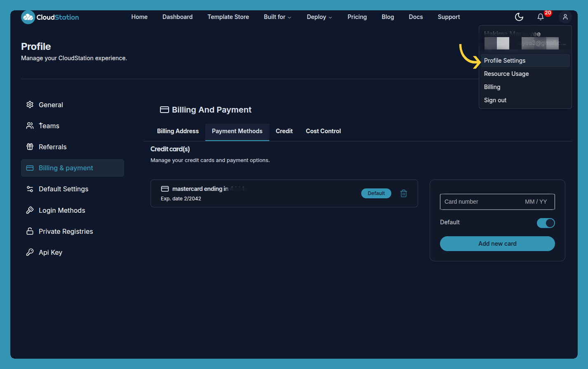Click the Default badge on mastercard

tap(376, 193)
